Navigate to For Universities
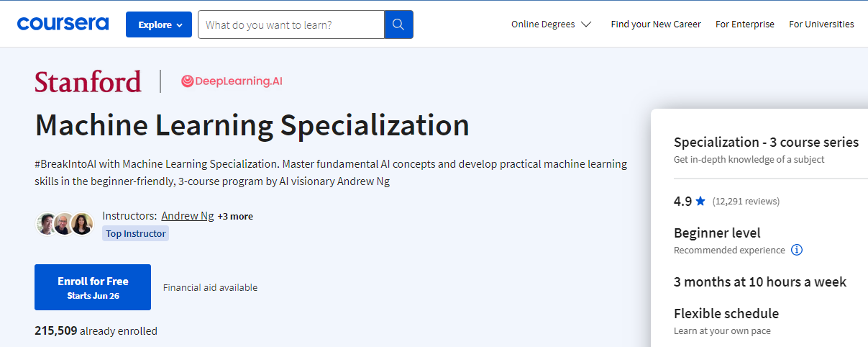 pos(821,24)
